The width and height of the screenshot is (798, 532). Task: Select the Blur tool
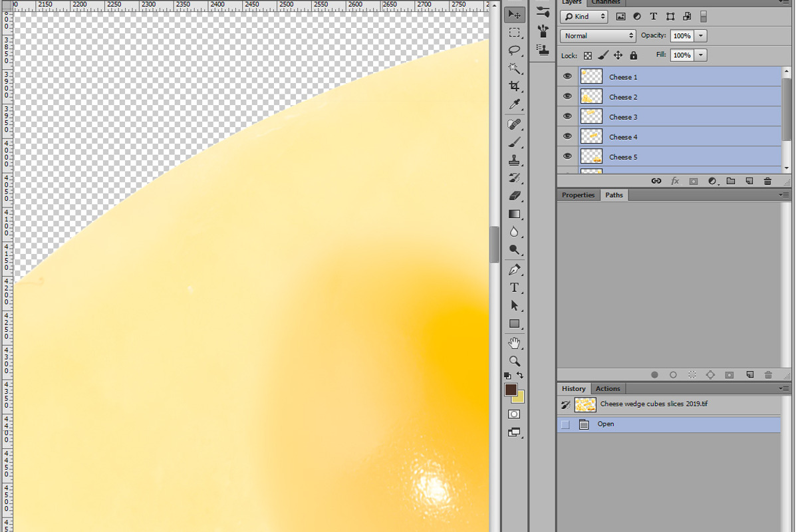[514, 232]
